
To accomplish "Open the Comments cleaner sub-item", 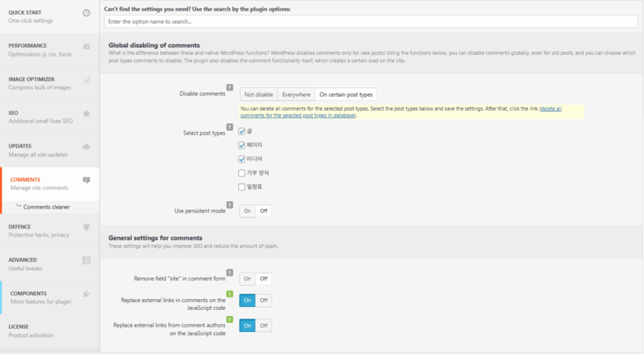I will [47, 207].
